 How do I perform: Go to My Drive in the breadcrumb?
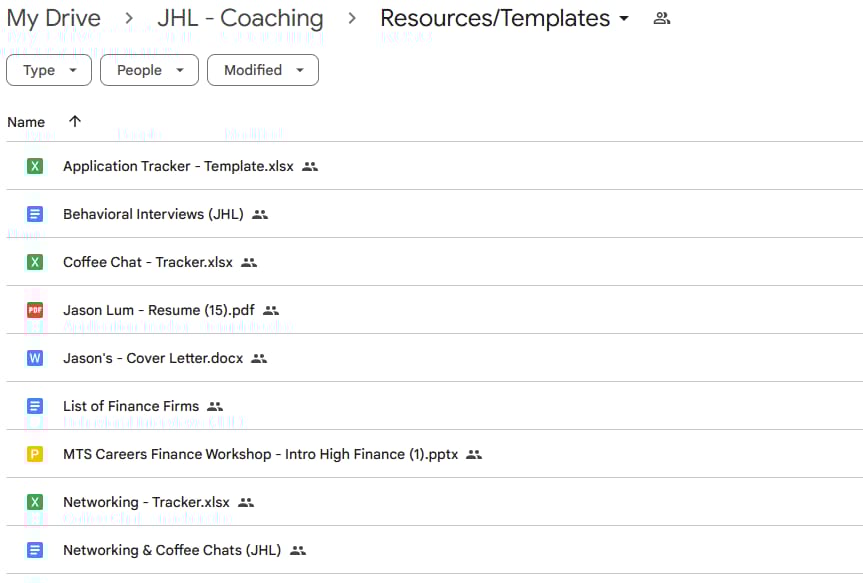tap(54, 18)
